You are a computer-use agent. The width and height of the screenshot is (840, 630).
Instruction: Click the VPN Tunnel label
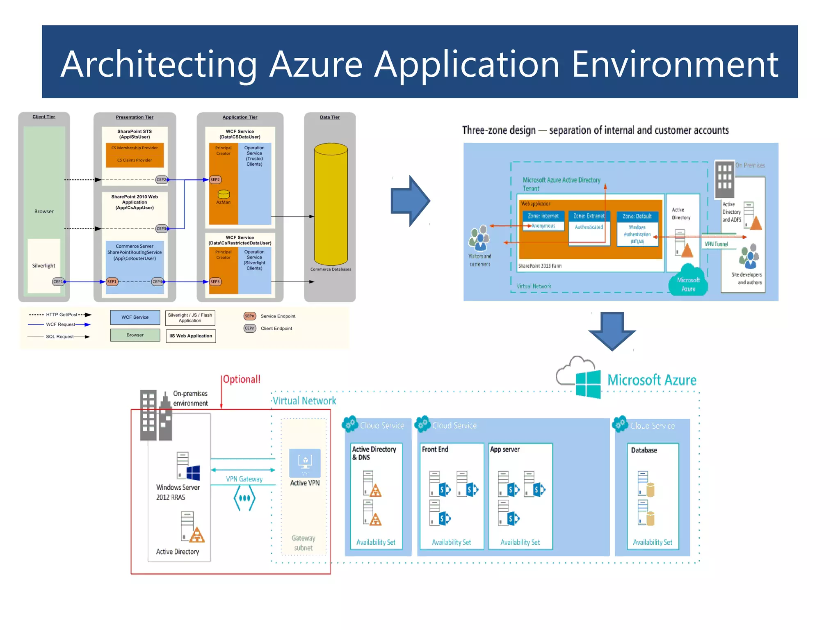coord(716,244)
